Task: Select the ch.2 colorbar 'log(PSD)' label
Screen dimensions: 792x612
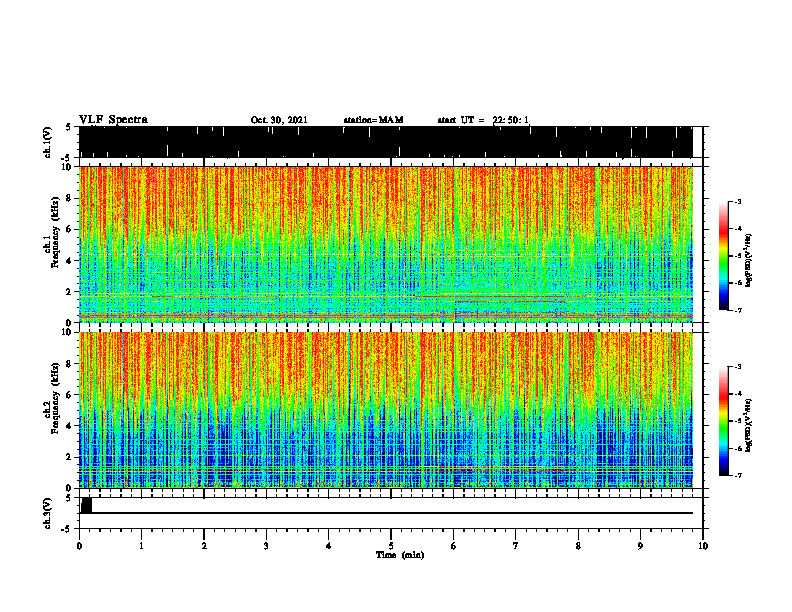Action: point(749,425)
